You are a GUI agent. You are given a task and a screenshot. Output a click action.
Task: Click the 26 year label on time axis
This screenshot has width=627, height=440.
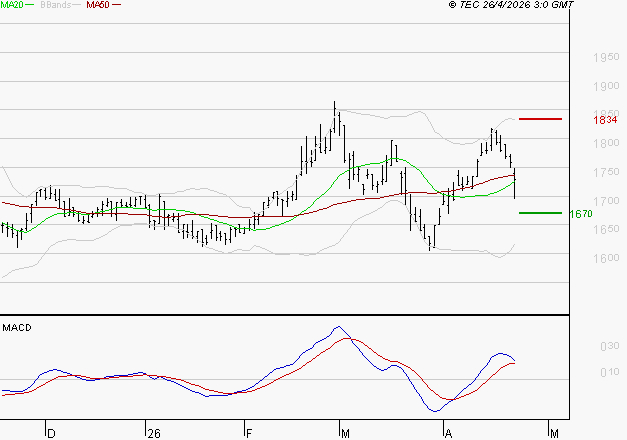tap(154, 434)
